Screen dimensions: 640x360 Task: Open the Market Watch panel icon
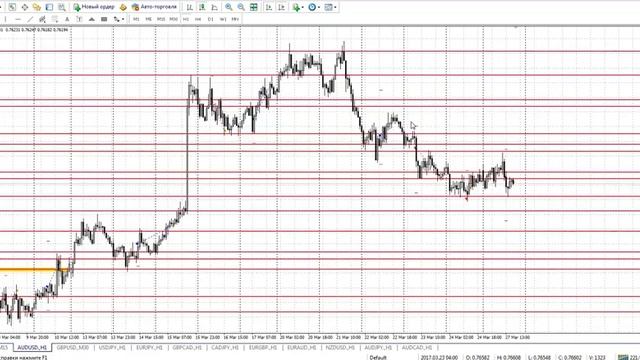click(12, 7)
